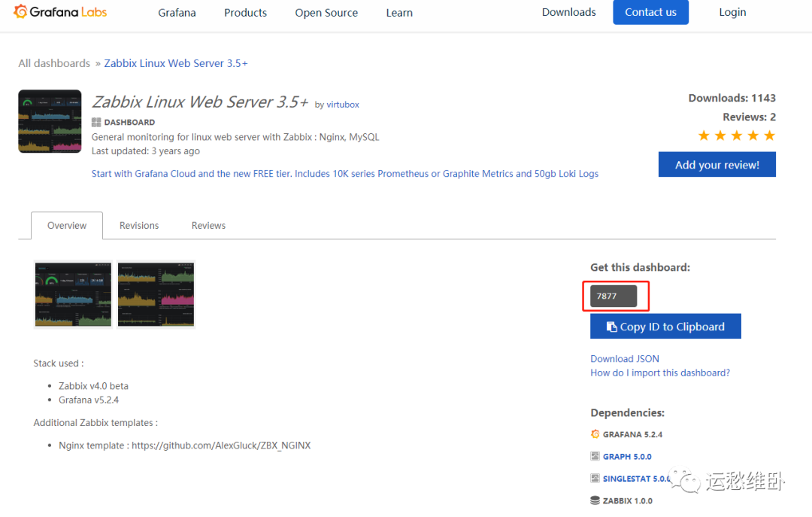Open the first dashboard screenshot thumbnail
Image resolution: width=812 pixels, height=517 pixels.
(x=73, y=294)
